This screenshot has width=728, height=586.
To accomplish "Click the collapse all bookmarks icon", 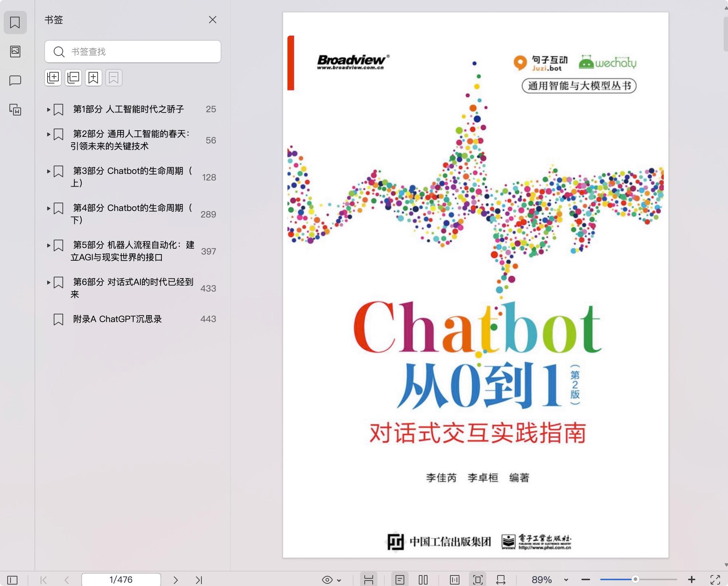I will click(x=73, y=78).
